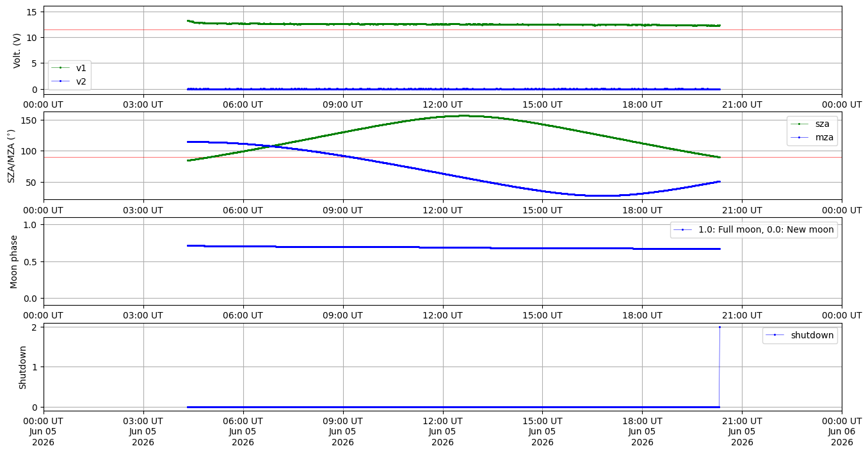Select the sza legend entry

813,123
